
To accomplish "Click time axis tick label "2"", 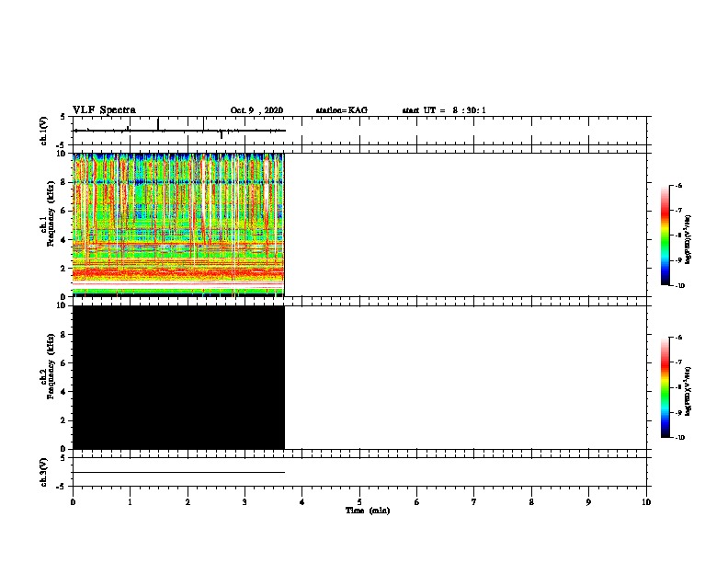I will (188, 502).
